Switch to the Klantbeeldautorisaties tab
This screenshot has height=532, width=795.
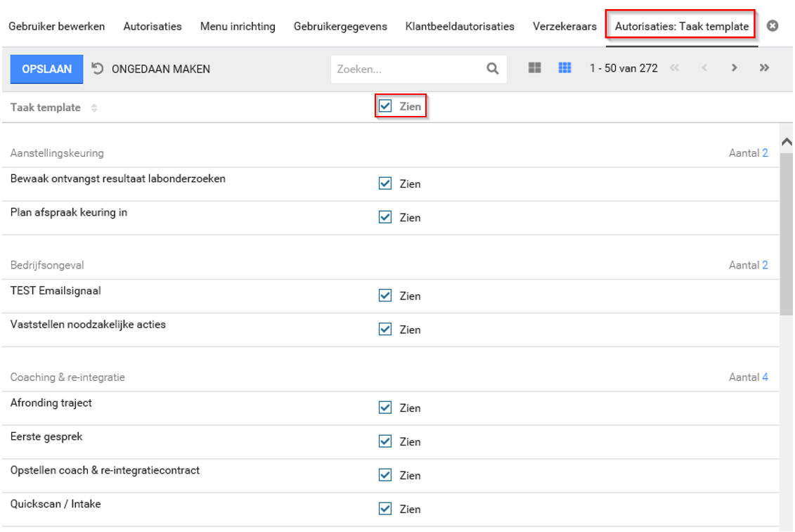point(460,27)
